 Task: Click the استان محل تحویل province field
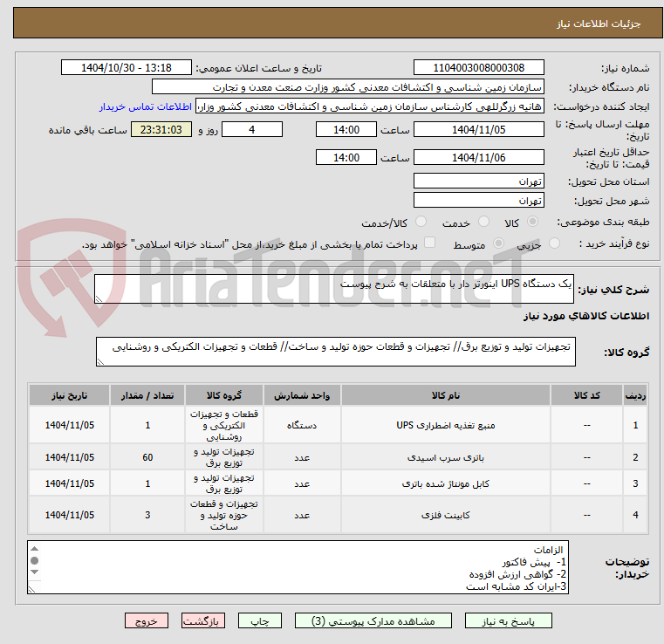478,182
